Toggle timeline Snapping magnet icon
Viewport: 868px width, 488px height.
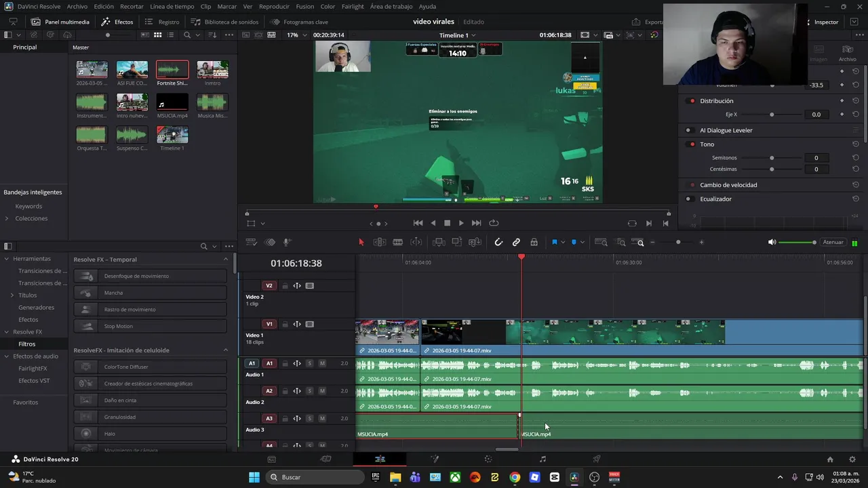[498, 242]
